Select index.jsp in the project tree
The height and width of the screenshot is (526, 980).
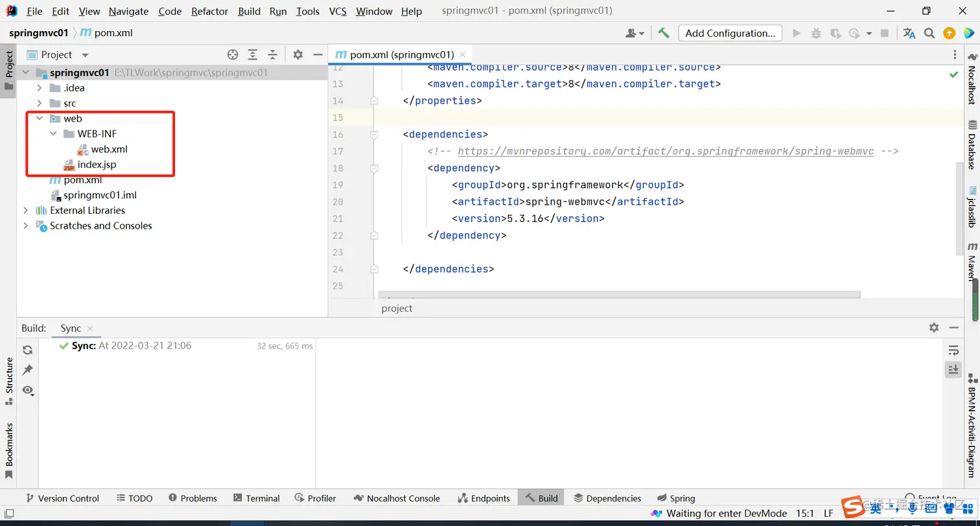pyautogui.click(x=97, y=165)
